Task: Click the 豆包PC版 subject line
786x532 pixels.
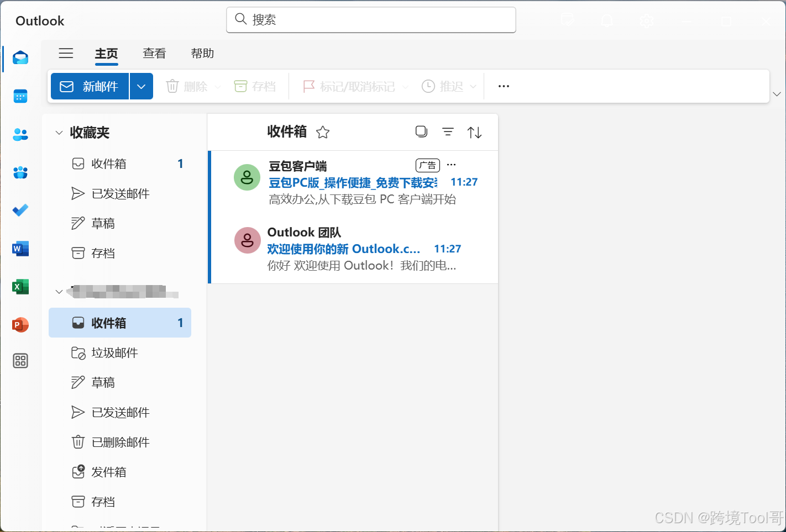Action: (353, 183)
